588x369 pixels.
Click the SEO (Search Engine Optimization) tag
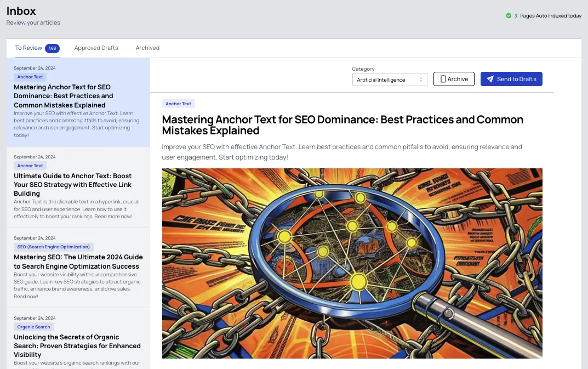[x=54, y=247]
